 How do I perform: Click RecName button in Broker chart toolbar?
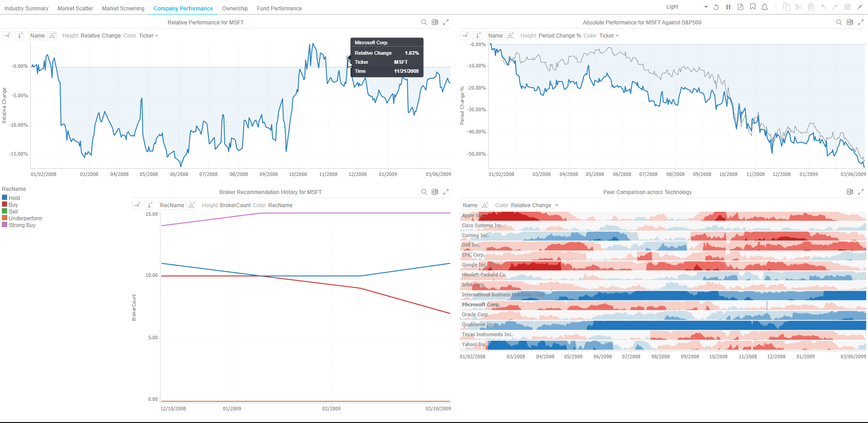click(x=172, y=205)
